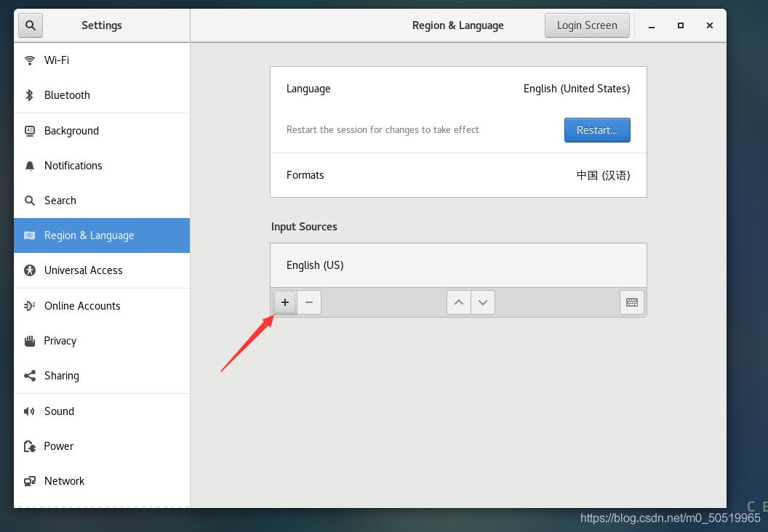
Task: Open the Language selection row
Action: 458,89
